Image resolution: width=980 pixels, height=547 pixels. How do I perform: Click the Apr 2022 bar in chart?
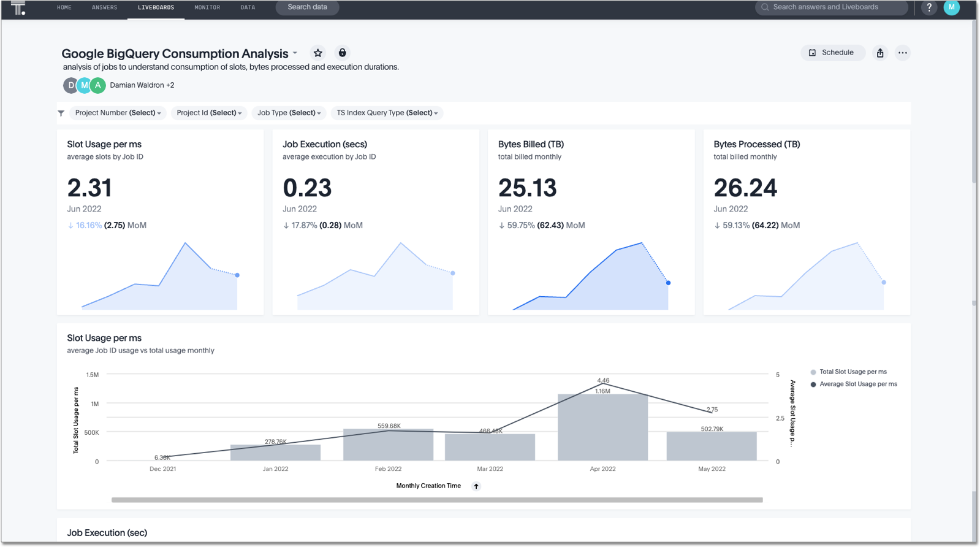click(x=602, y=427)
